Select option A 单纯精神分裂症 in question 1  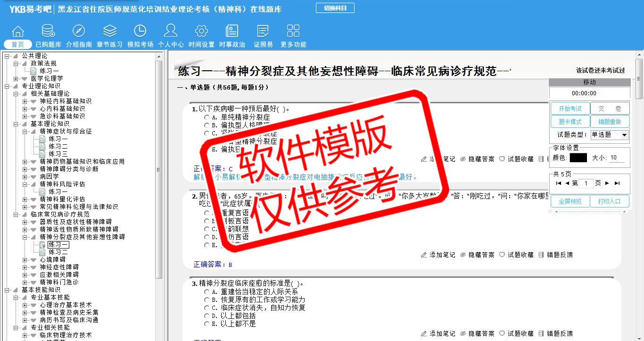tap(206, 117)
